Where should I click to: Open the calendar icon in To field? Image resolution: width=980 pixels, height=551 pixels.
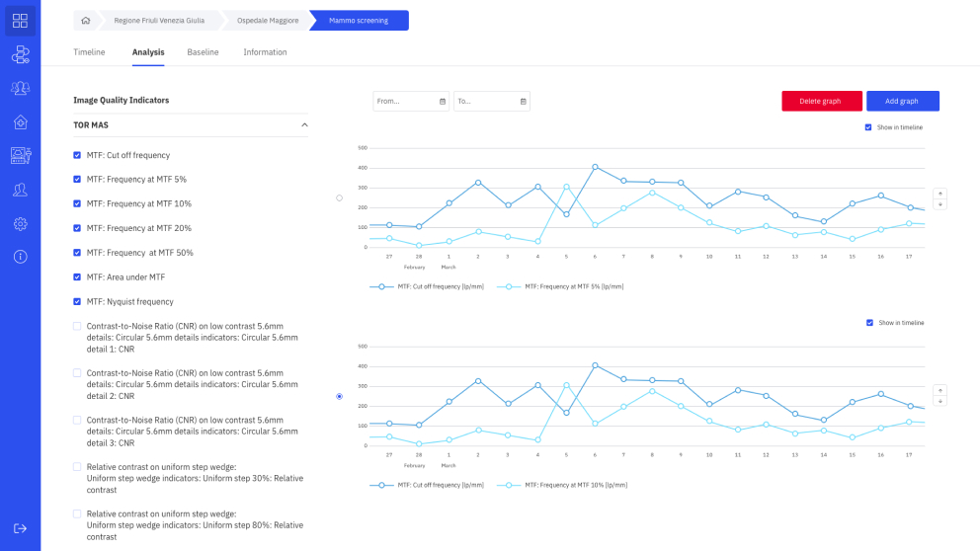pyautogui.click(x=524, y=101)
